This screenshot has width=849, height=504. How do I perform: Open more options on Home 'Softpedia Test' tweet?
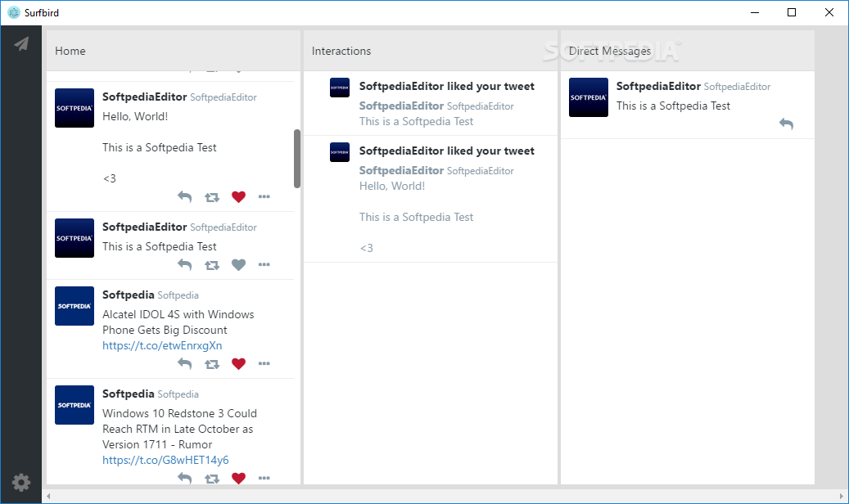click(264, 265)
